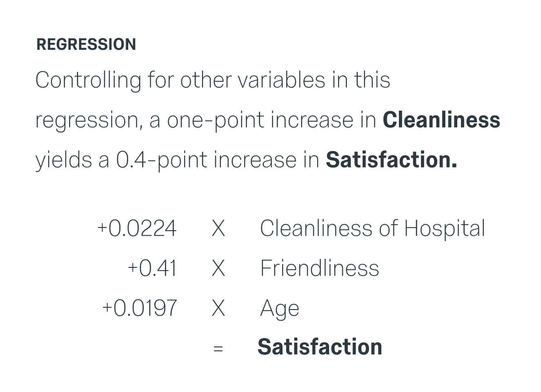
Task: Click the +0.0197 coefficient
Action: click(x=139, y=307)
